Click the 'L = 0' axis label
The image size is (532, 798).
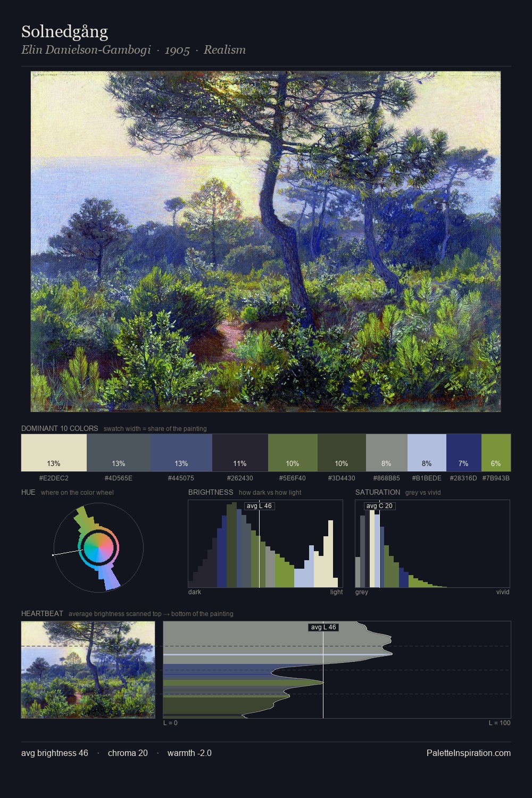pos(170,723)
